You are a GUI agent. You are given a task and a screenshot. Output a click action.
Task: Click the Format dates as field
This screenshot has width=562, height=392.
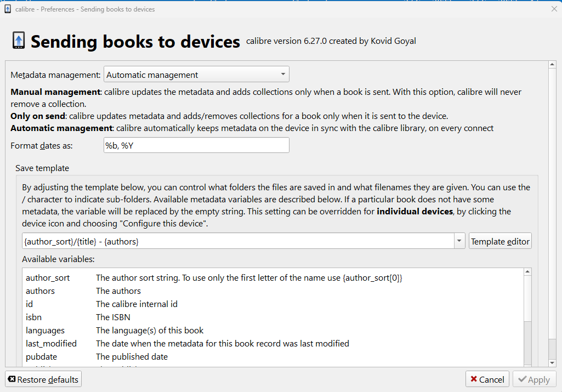coord(196,145)
